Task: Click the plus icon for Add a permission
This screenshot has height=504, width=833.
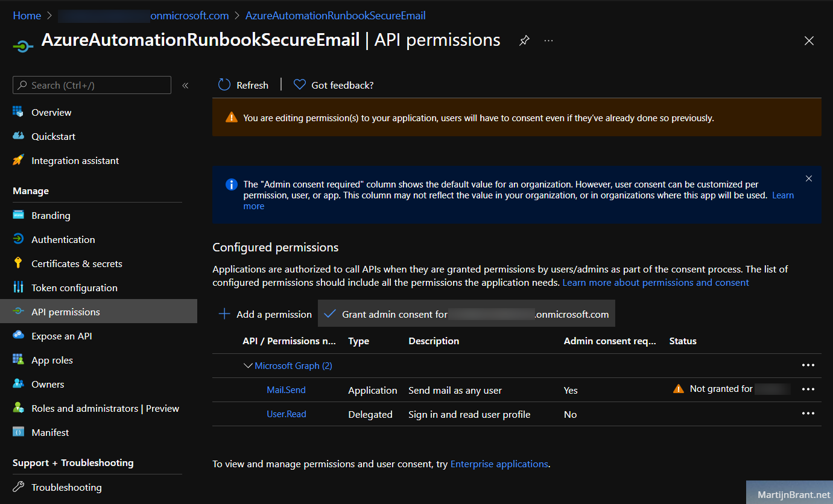Action: (224, 314)
